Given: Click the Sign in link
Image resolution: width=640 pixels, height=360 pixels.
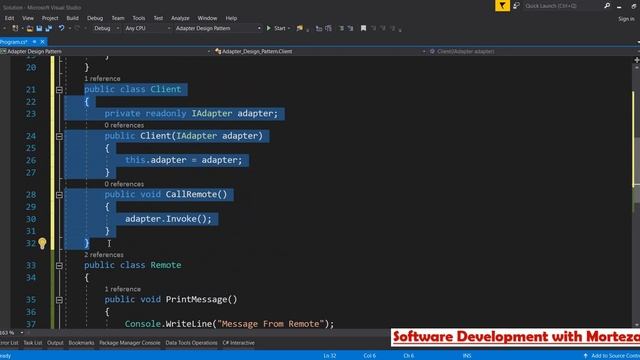Looking at the screenshot, I should tap(626, 19).
